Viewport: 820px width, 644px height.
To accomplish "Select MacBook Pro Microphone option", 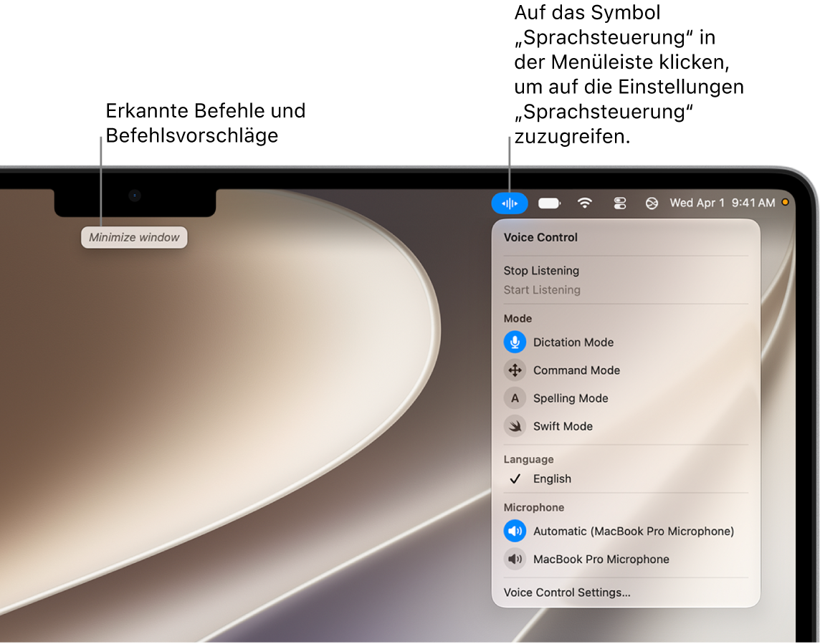I will [x=626, y=559].
